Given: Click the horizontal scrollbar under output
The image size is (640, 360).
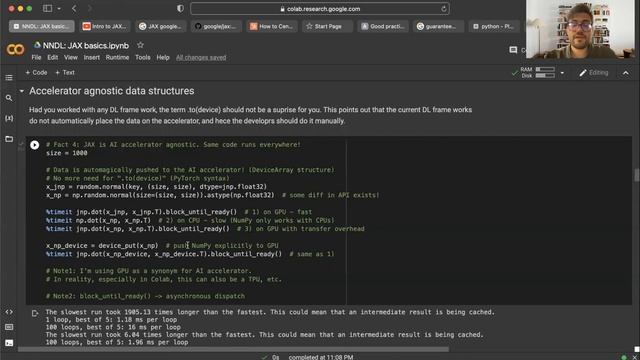Looking at the screenshot, I should pyautogui.click(x=233, y=349).
